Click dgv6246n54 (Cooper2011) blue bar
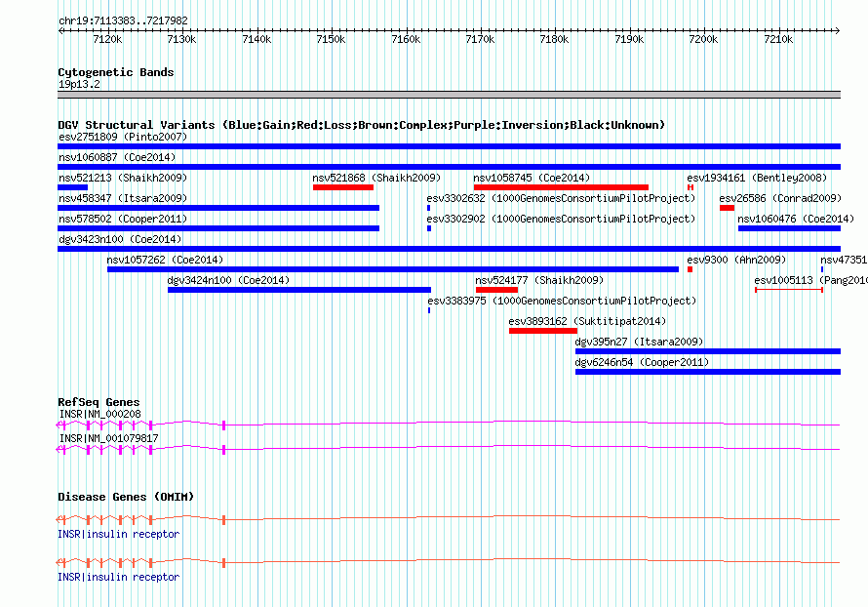The image size is (868, 607). click(708, 372)
